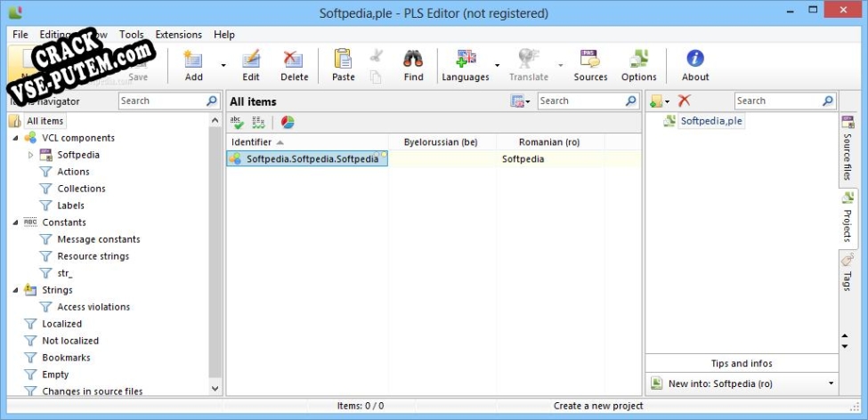Open the Sources toolbar icon

(x=590, y=59)
